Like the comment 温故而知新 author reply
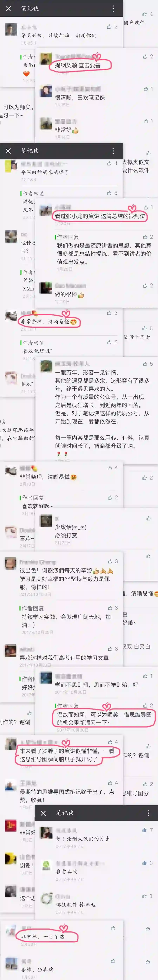The height and width of the screenshot is (980, 158). 145,705
